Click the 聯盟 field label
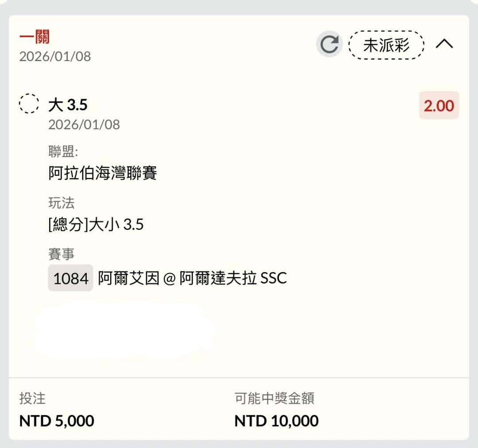The image size is (478, 448). tap(63, 152)
